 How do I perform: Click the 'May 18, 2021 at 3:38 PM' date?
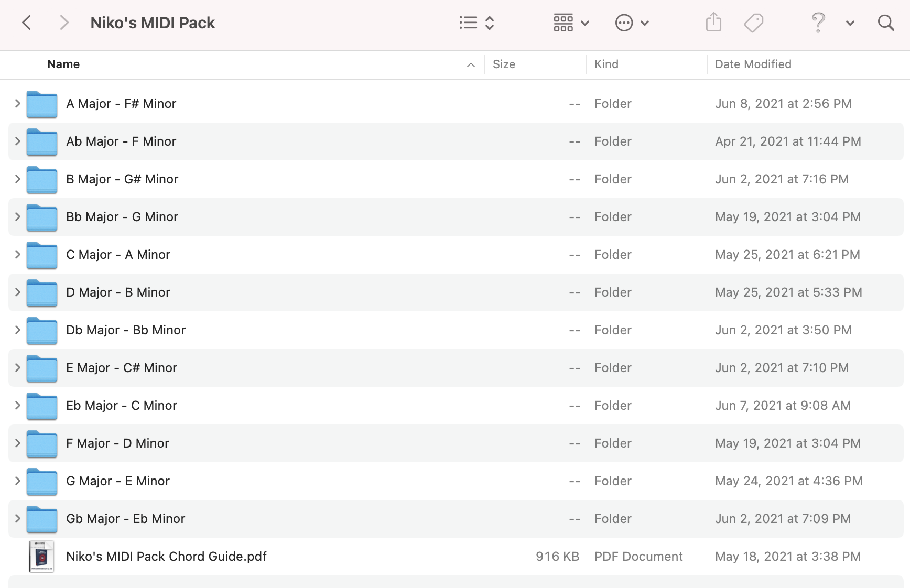click(788, 557)
